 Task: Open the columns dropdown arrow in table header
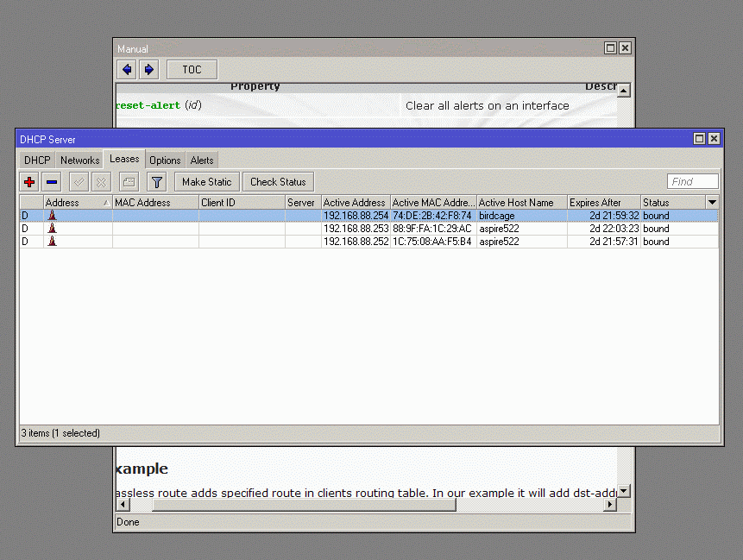point(712,202)
